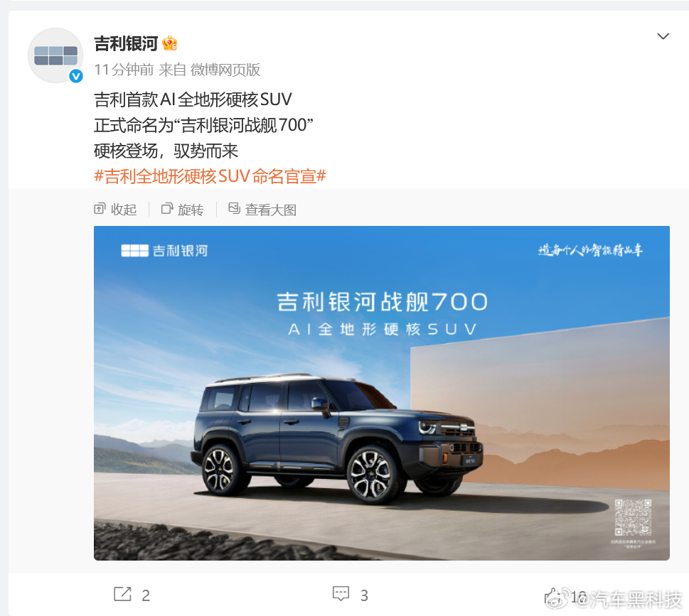Click the blue verified V badge
The image size is (689, 616).
[76, 77]
